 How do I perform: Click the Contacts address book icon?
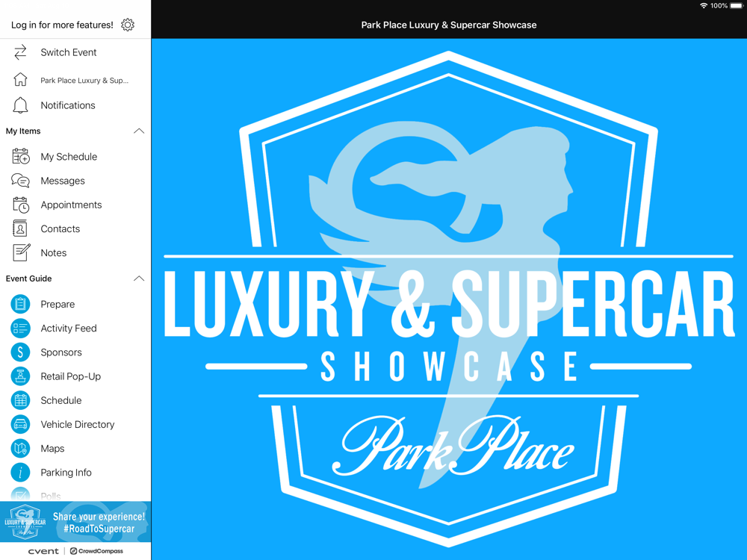coord(20,228)
